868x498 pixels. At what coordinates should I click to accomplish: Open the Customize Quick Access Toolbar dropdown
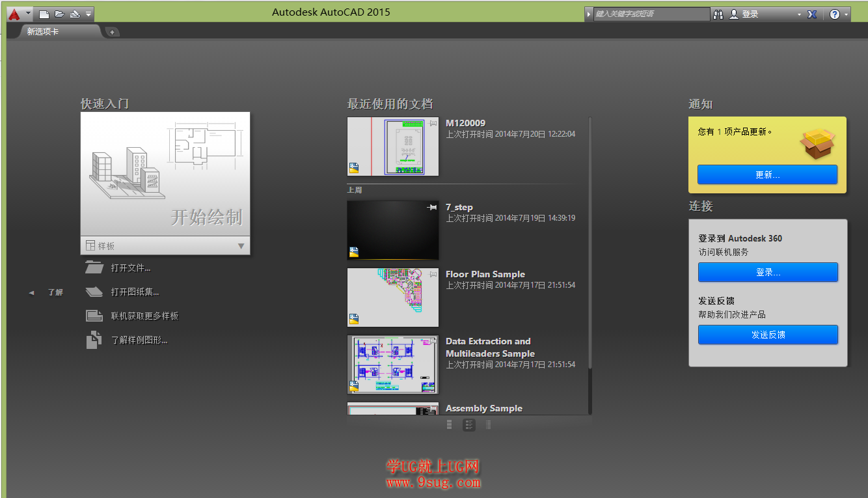pyautogui.click(x=88, y=14)
